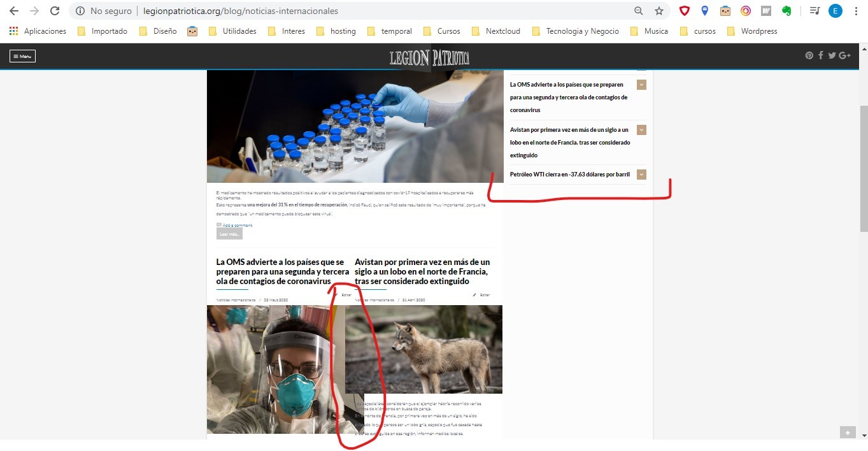Click the Leer más button
The width and height of the screenshot is (868, 451).
pyautogui.click(x=229, y=234)
